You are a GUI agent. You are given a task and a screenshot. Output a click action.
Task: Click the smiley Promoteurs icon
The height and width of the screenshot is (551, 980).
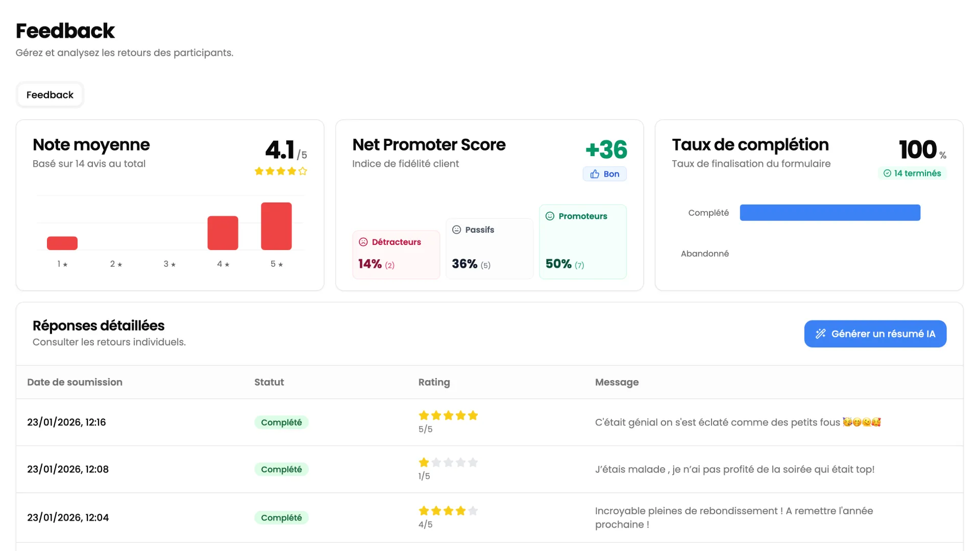[x=550, y=216]
